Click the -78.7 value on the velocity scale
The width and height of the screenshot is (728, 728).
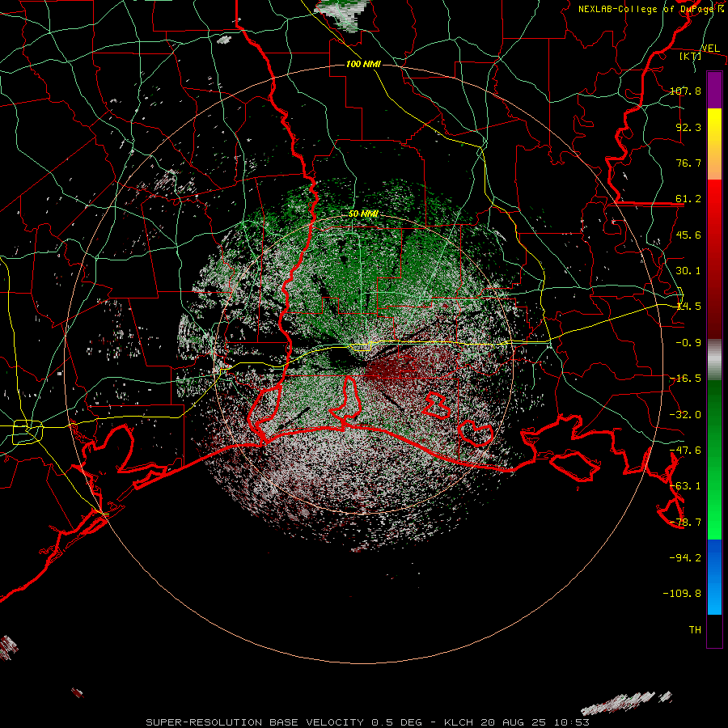tap(685, 523)
